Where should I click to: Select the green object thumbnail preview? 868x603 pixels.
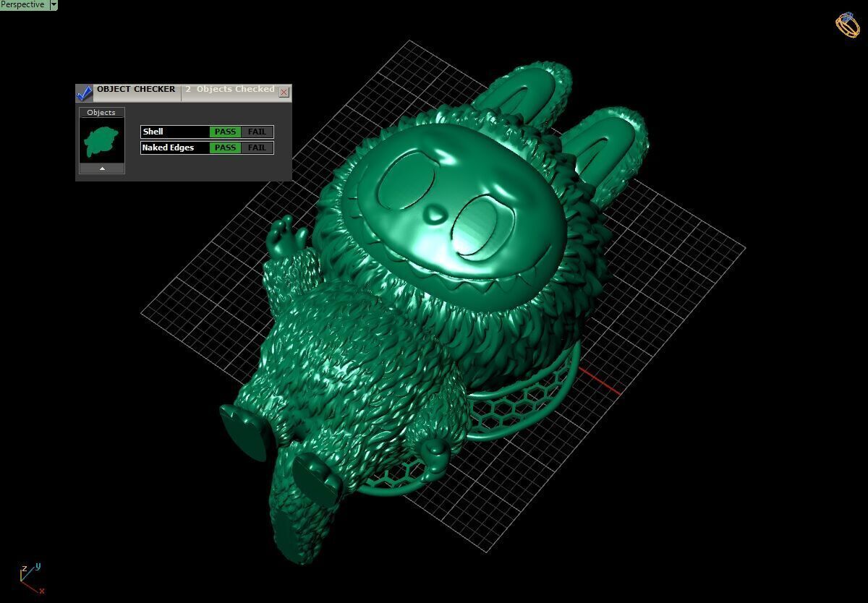[101, 141]
